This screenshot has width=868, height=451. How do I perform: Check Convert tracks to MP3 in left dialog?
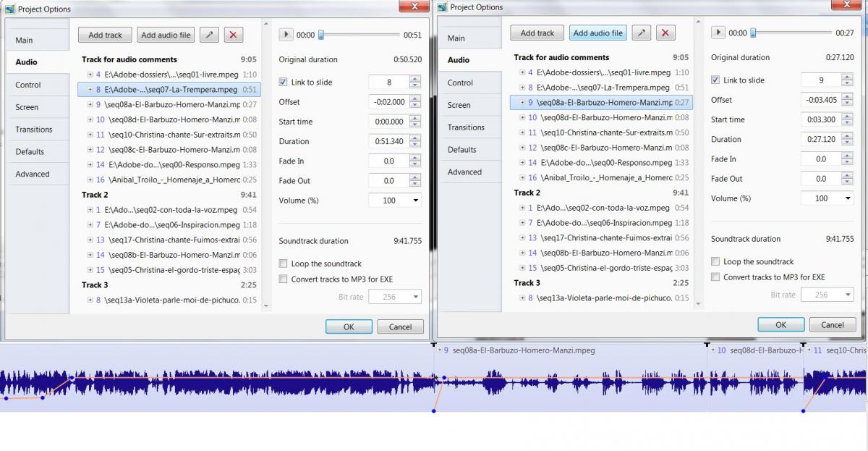click(x=284, y=279)
